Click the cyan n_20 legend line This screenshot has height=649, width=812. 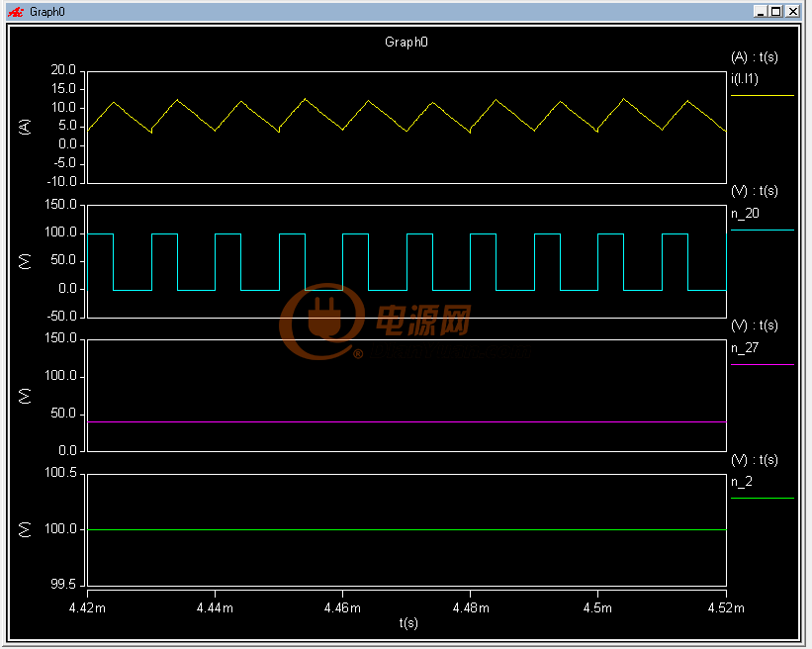[762, 230]
